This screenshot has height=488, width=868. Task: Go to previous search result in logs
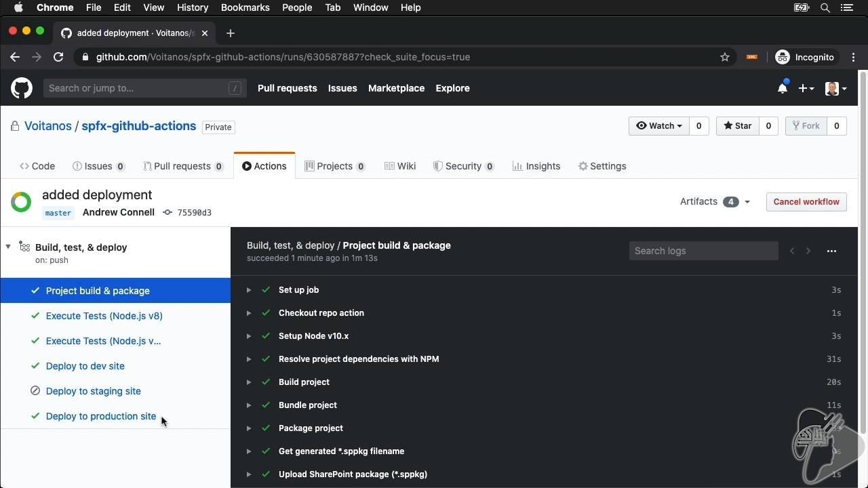tap(792, 251)
